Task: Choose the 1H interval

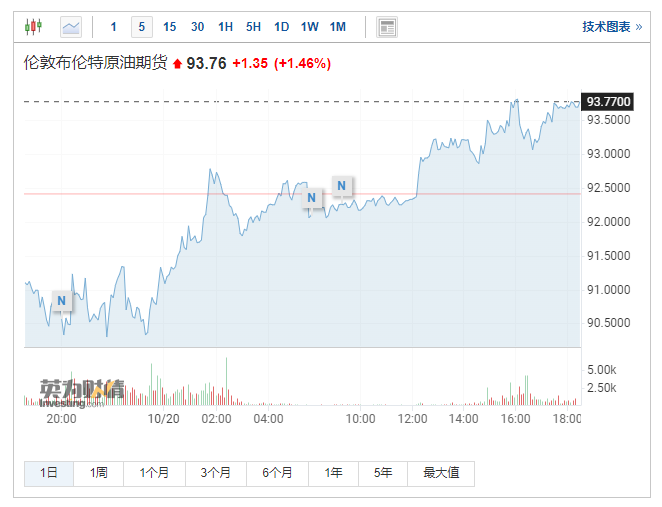Action: (225, 27)
